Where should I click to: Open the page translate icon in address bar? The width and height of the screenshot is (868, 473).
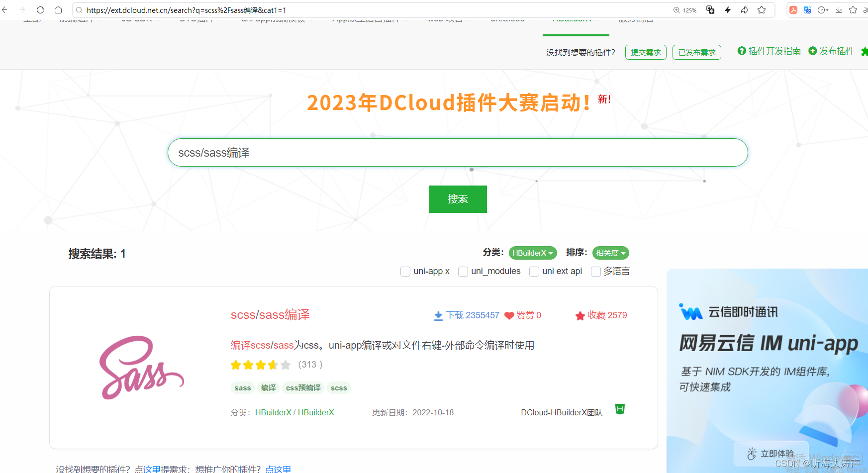point(710,10)
